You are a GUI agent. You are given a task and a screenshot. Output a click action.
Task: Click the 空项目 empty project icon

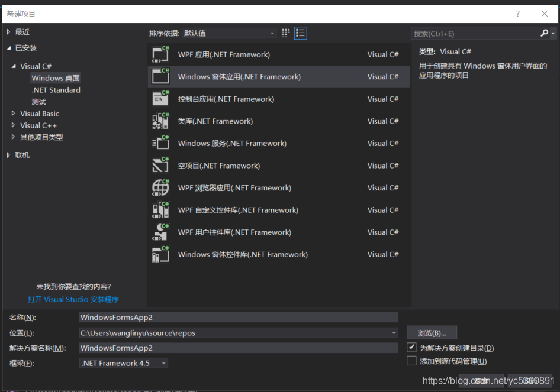point(160,165)
